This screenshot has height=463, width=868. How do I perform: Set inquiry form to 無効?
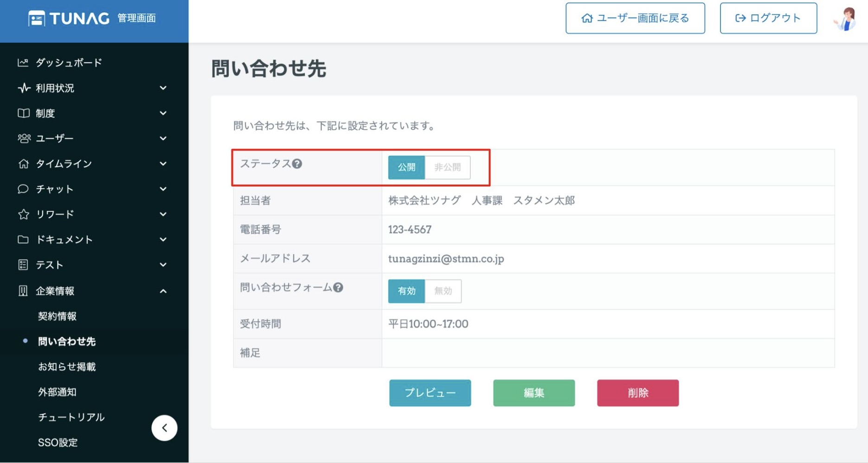click(443, 291)
